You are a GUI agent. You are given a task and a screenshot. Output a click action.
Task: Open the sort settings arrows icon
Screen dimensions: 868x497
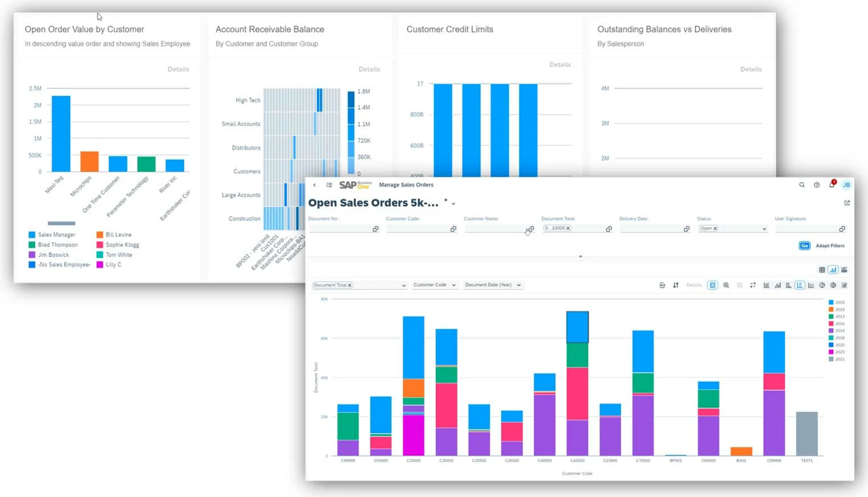[676, 285]
